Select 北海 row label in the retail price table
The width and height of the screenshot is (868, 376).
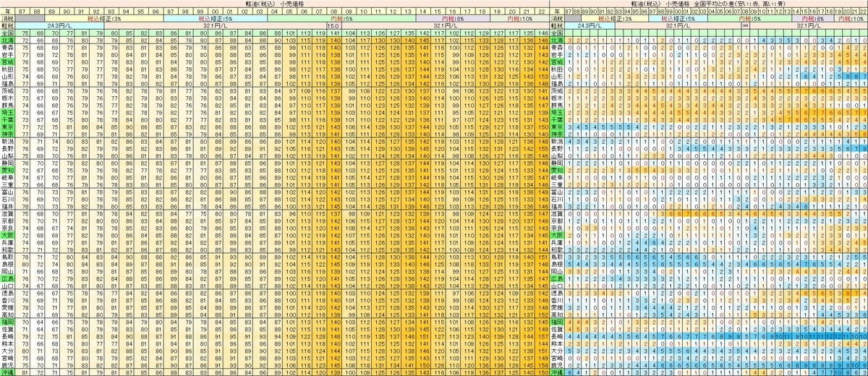(8, 40)
